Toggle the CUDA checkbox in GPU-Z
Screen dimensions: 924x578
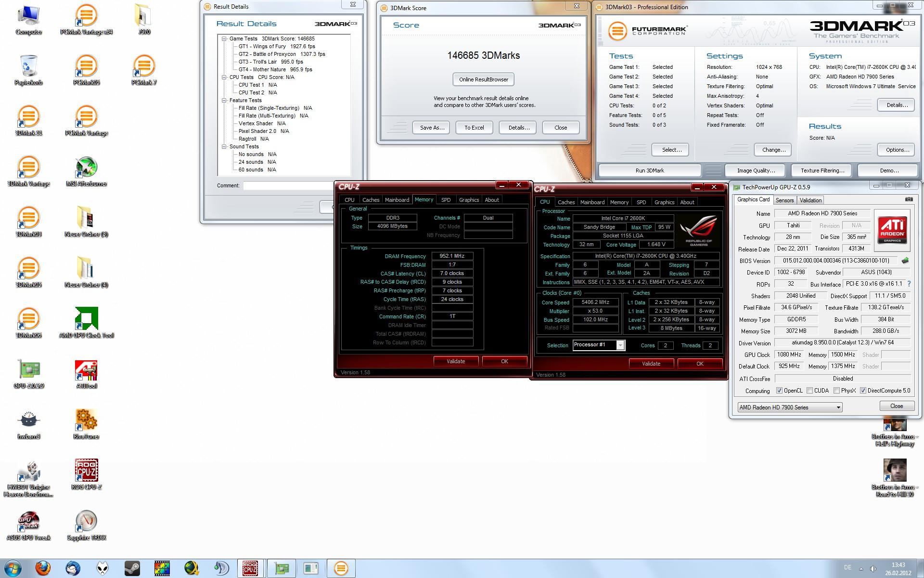(809, 391)
